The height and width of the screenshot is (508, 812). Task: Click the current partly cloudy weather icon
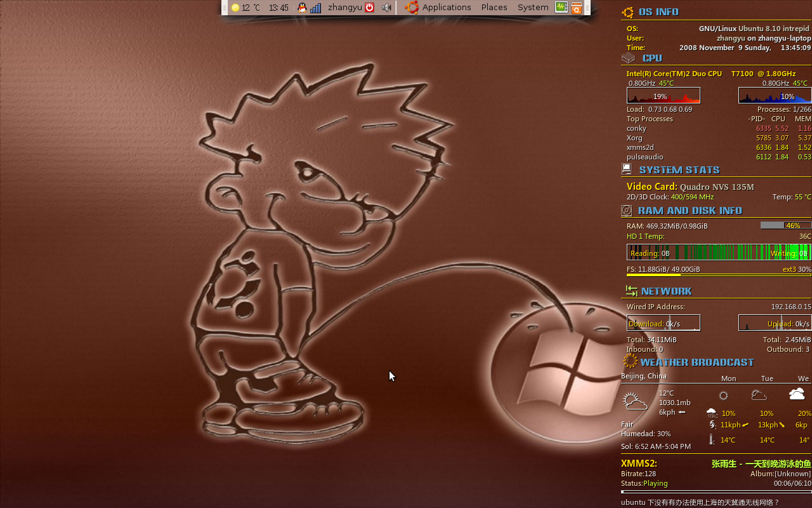point(635,401)
